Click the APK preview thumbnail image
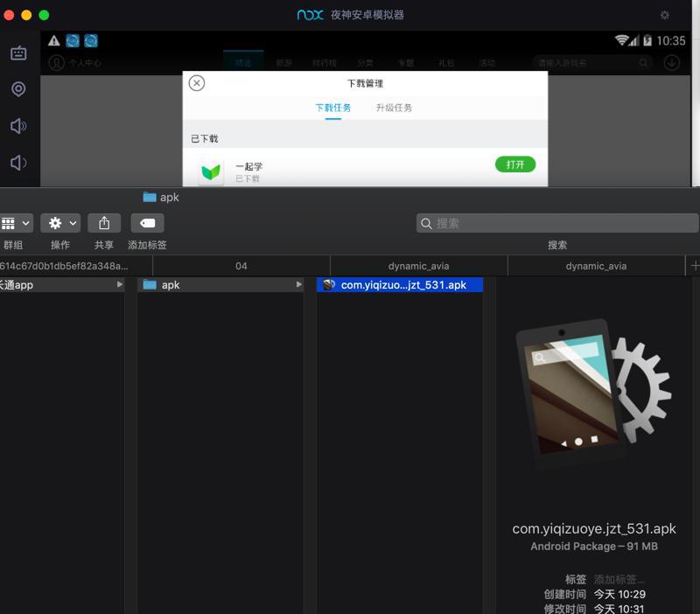The height and width of the screenshot is (614, 700). coord(593,393)
